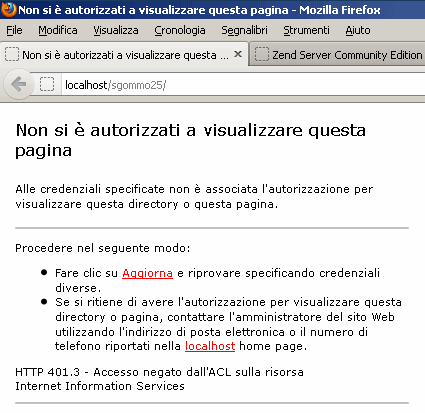Go back with the browser arrow button

[19, 84]
